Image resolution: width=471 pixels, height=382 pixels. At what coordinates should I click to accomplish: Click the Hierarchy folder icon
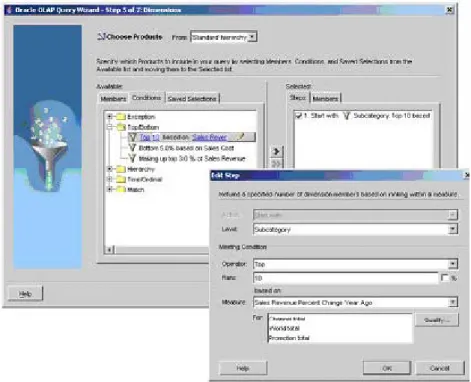[121, 169]
